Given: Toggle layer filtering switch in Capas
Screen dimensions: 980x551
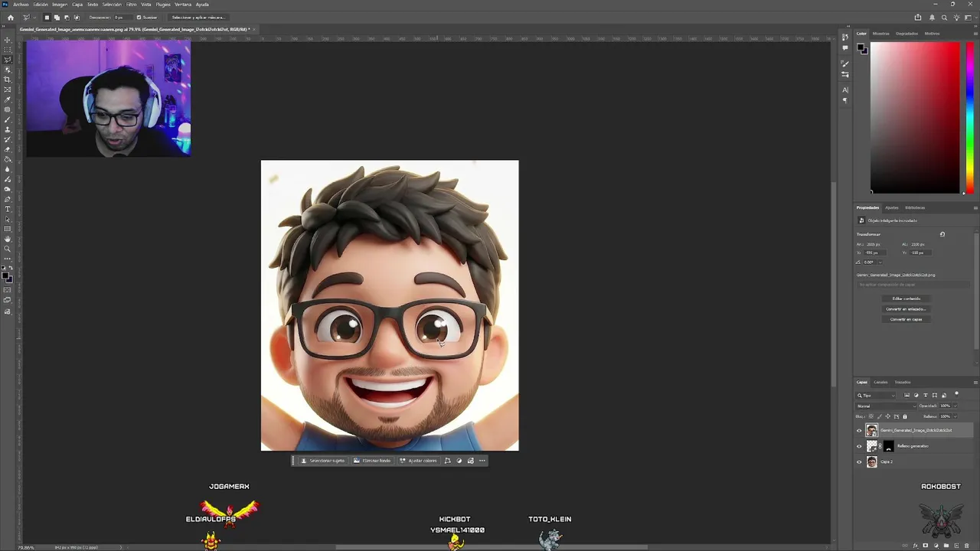Looking at the screenshot, I should pos(956,394).
